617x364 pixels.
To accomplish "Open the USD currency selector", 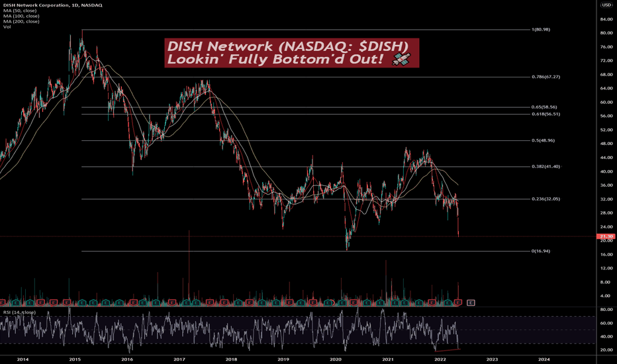I will tap(606, 5).
